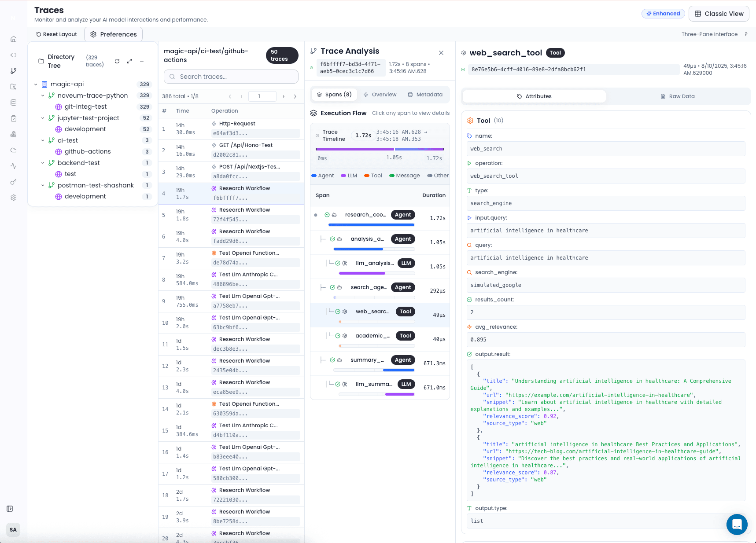This screenshot has height=543, width=756.
Task: Collapse the magic-api project node
Action: 36,84
